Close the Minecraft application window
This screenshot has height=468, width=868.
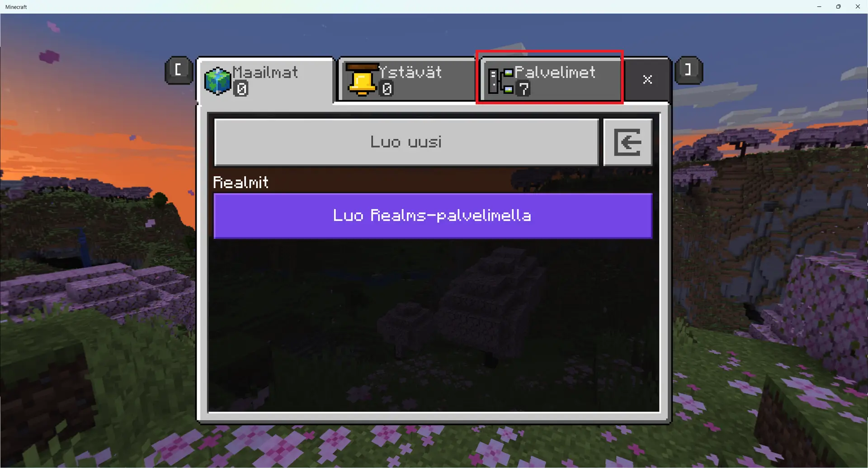pyautogui.click(x=858, y=7)
